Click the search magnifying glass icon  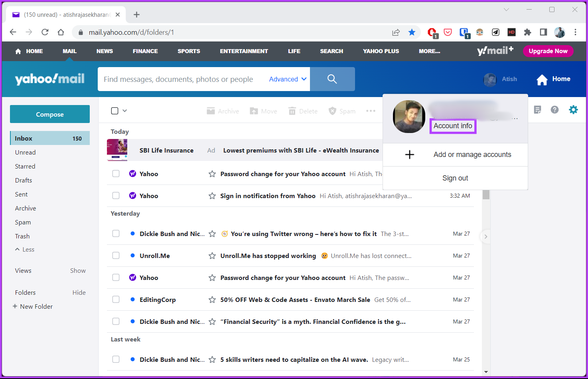coord(332,79)
